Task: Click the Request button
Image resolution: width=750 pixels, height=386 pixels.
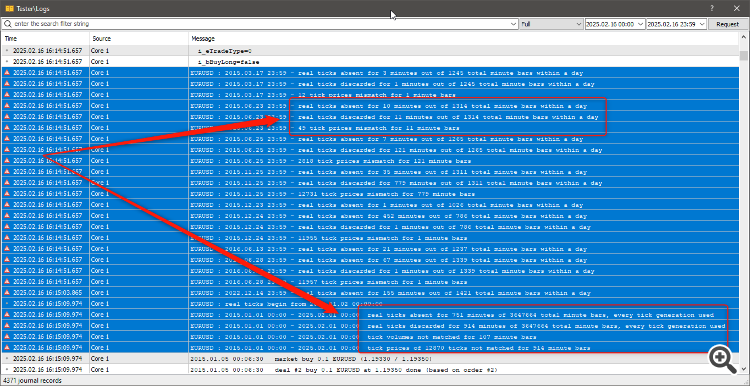Action: click(x=727, y=24)
